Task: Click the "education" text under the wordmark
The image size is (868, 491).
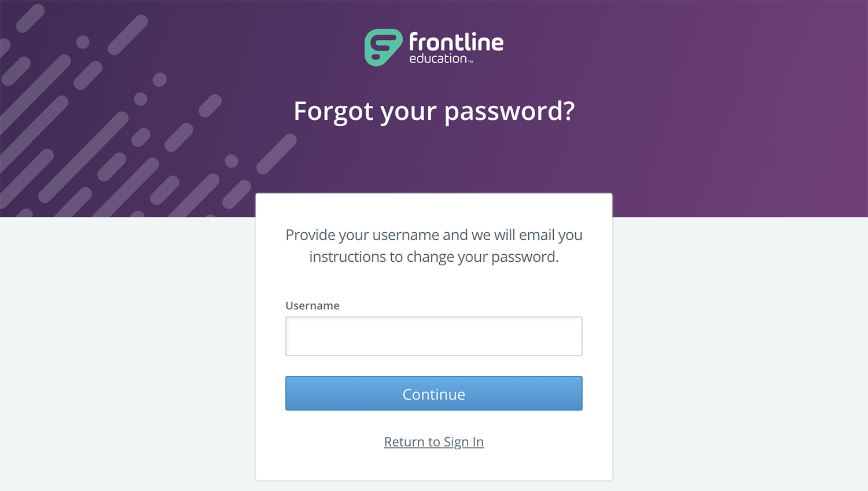Action: [x=437, y=58]
